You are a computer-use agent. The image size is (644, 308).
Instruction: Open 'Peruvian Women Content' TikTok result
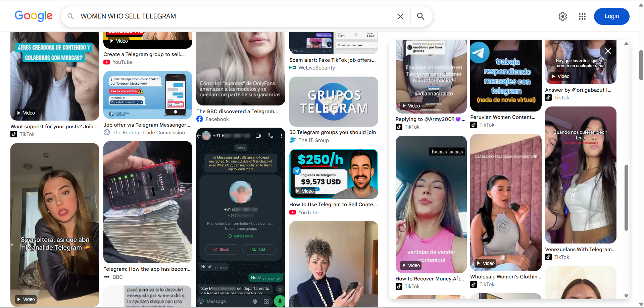coord(503,117)
